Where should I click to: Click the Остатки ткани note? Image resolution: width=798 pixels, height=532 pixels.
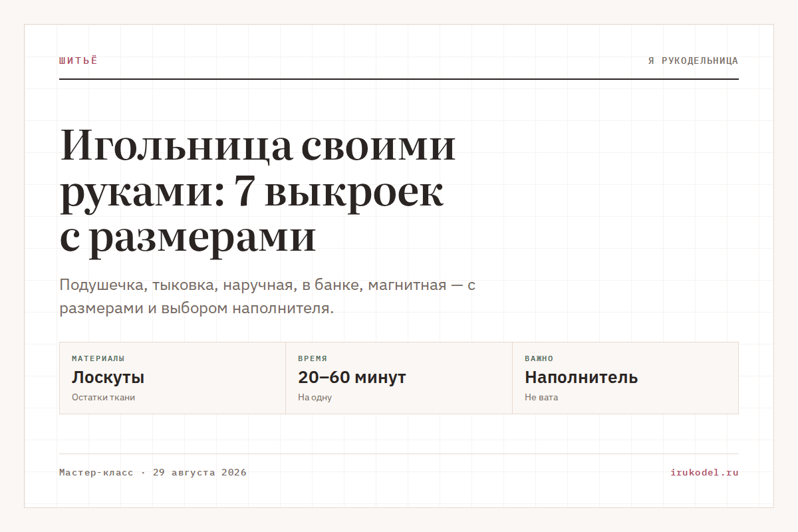pos(104,398)
